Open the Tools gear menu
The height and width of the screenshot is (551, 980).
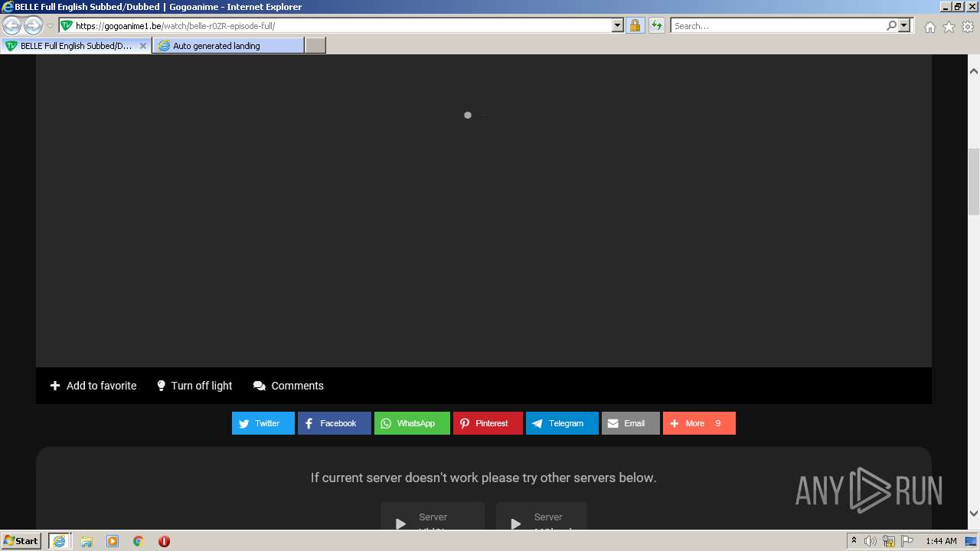point(968,27)
